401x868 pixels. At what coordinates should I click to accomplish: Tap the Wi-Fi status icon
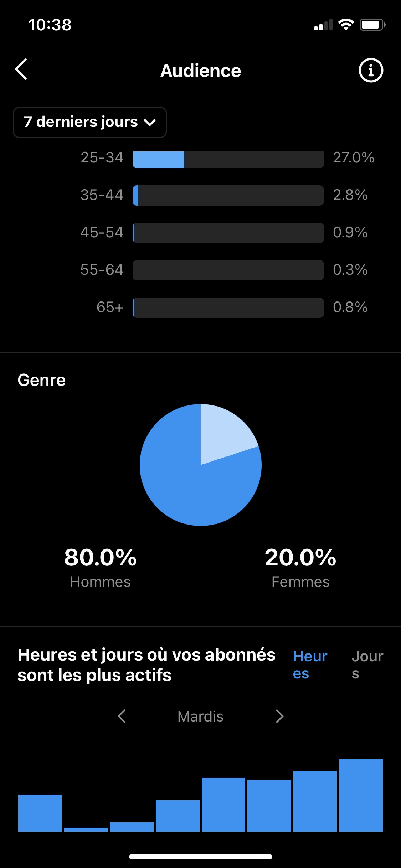(x=345, y=25)
